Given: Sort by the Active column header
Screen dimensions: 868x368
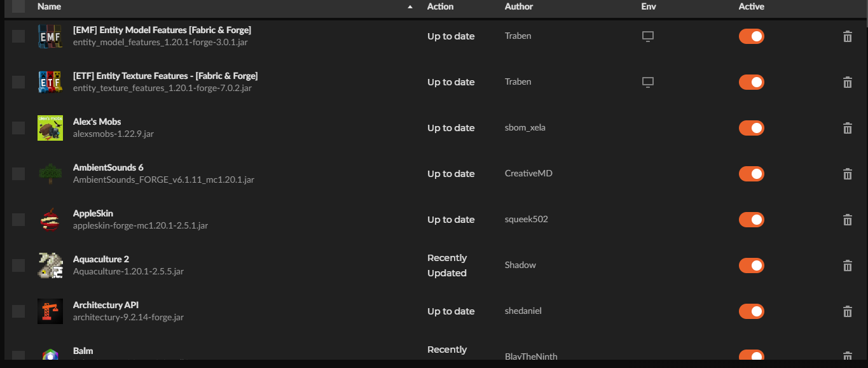Looking at the screenshot, I should pyautogui.click(x=751, y=6).
